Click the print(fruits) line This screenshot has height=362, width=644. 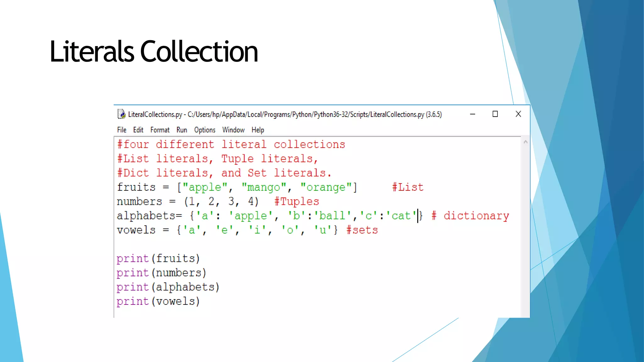158,259
